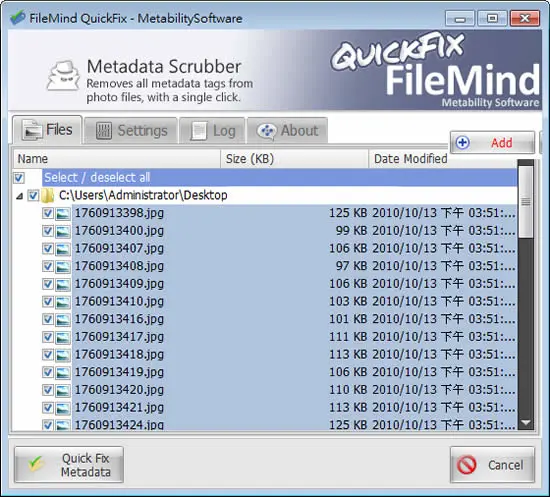The width and height of the screenshot is (550, 497).
Task: Uncheck the 1760913417.jpg checkbox
Action: point(48,337)
